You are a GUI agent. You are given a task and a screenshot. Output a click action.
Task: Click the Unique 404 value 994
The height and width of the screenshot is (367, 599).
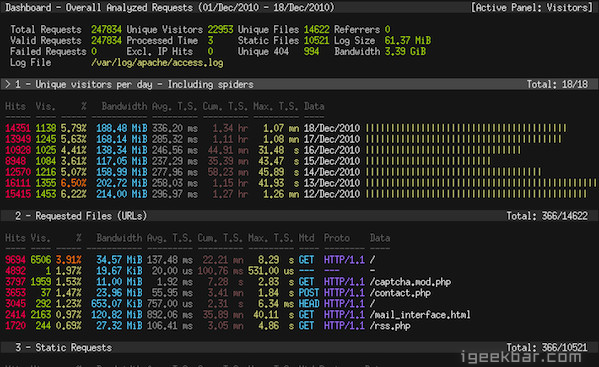(x=311, y=52)
